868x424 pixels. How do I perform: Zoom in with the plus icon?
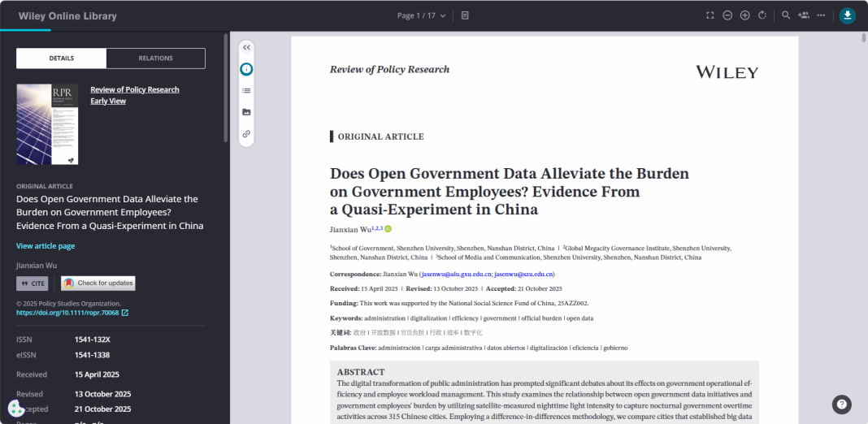[744, 15]
